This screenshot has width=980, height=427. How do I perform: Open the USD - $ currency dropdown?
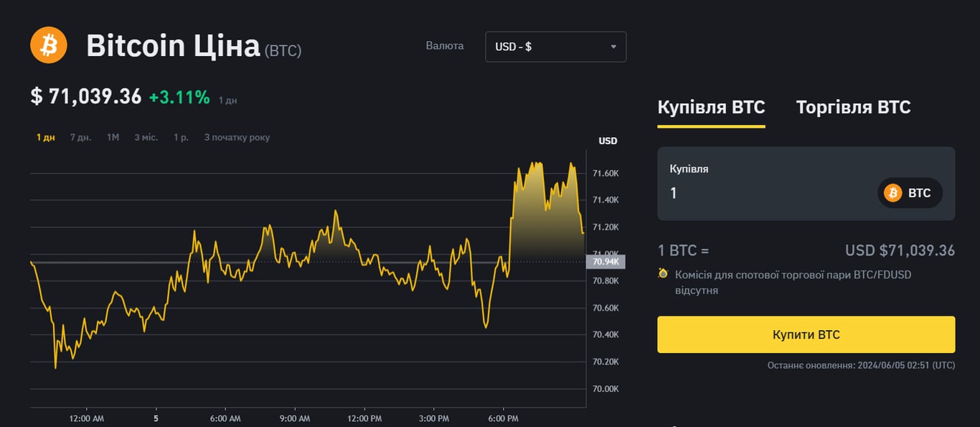click(555, 46)
